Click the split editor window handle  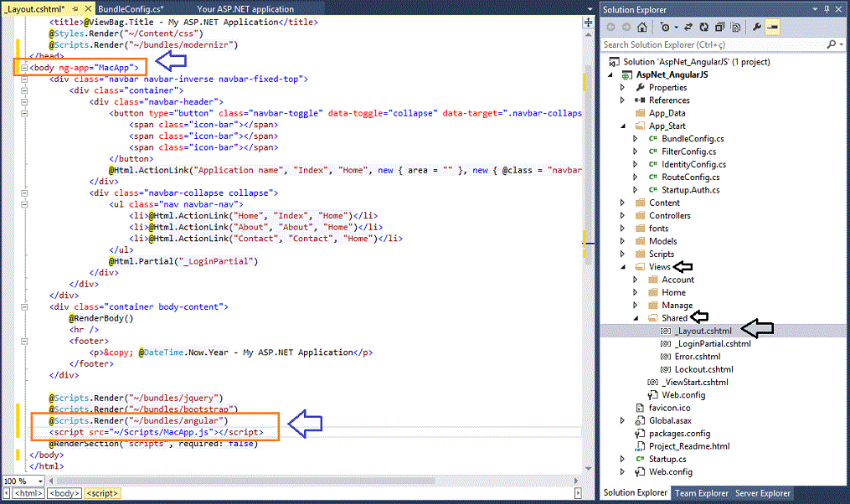(x=588, y=23)
